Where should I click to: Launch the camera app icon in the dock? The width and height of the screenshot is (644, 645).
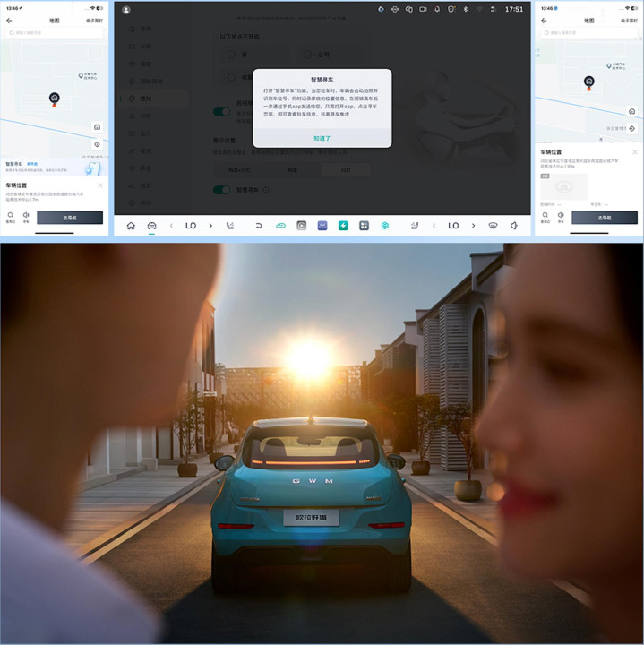point(302,226)
